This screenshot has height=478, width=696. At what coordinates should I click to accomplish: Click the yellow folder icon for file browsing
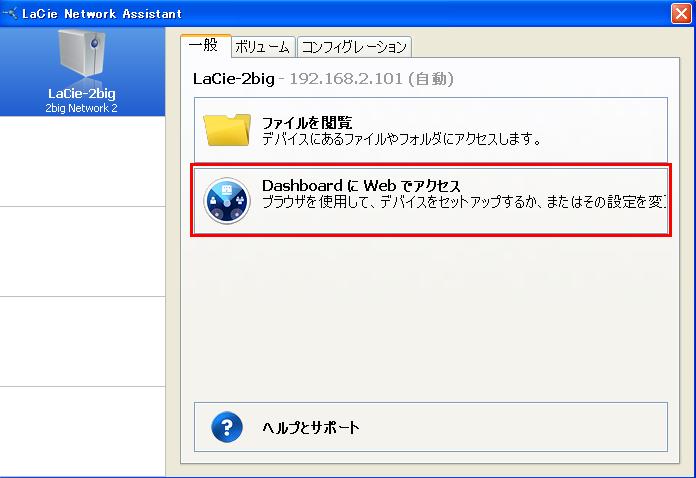pyautogui.click(x=227, y=130)
